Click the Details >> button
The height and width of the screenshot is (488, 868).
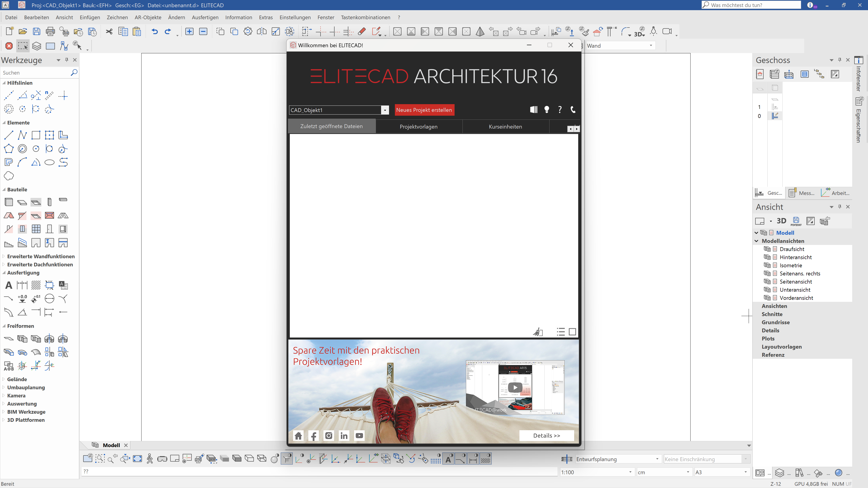click(547, 435)
